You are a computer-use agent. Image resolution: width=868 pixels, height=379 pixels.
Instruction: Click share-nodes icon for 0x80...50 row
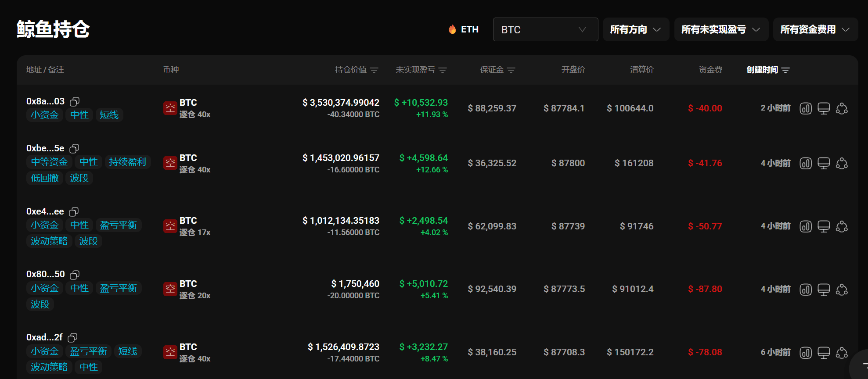click(x=842, y=290)
